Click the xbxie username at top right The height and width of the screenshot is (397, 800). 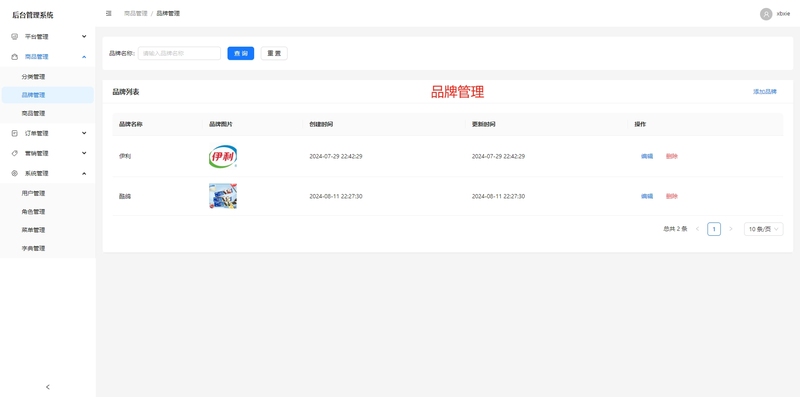click(x=783, y=14)
